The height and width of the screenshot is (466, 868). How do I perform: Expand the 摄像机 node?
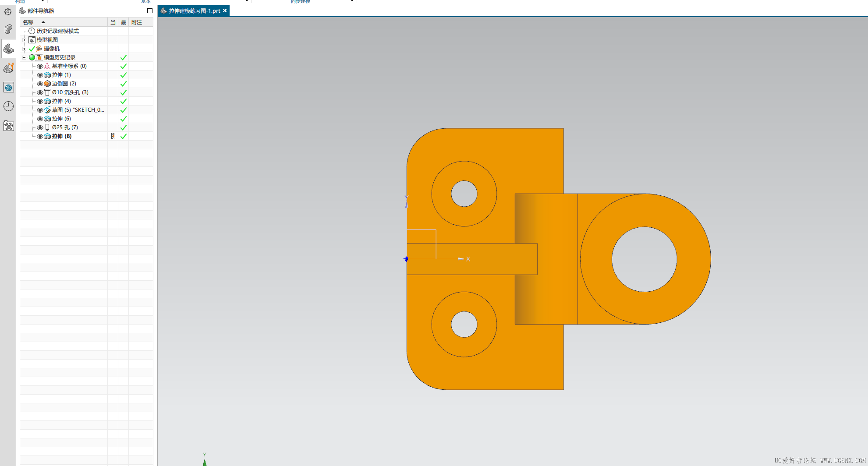[24, 49]
